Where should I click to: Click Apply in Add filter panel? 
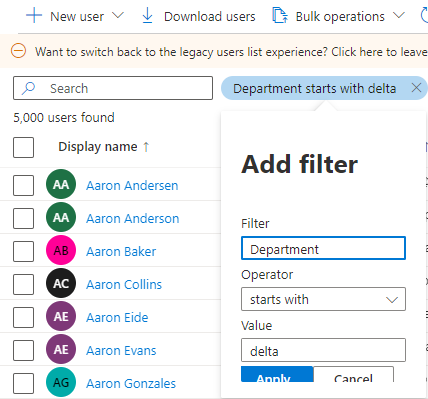277,374
